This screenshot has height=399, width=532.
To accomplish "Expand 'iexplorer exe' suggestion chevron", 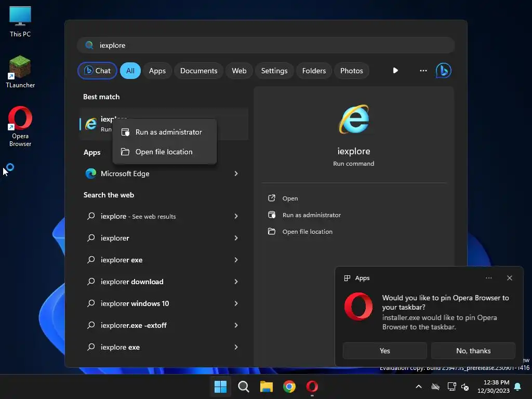I will pos(236,260).
